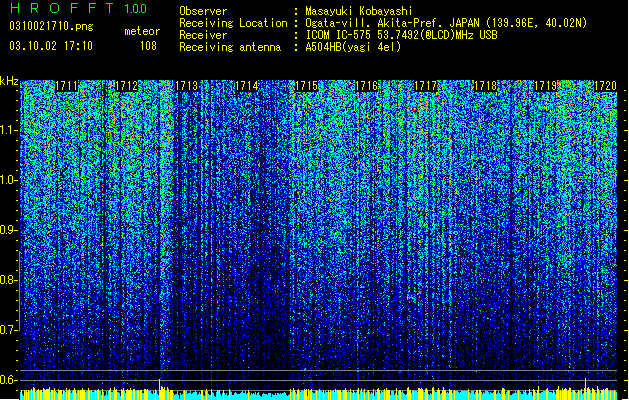Select the 1718 time marker
Screen dimensions: 629x400
click(485, 86)
